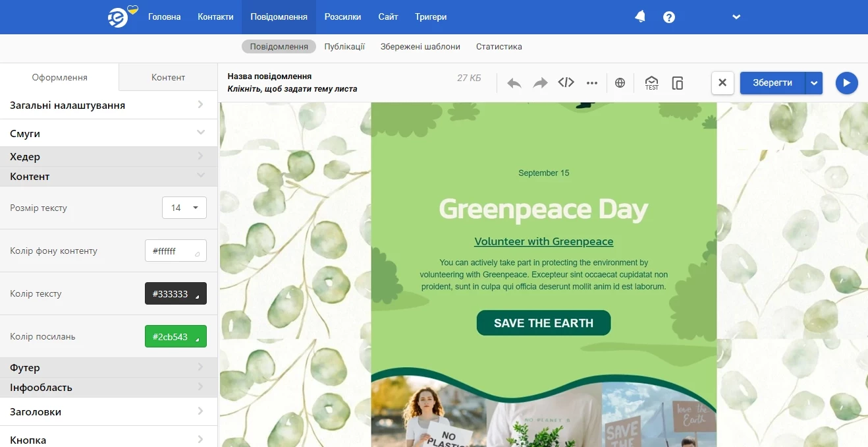This screenshot has height=447, width=868.
Task: Click the copy to clipboard icon
Action: (678, 83)
